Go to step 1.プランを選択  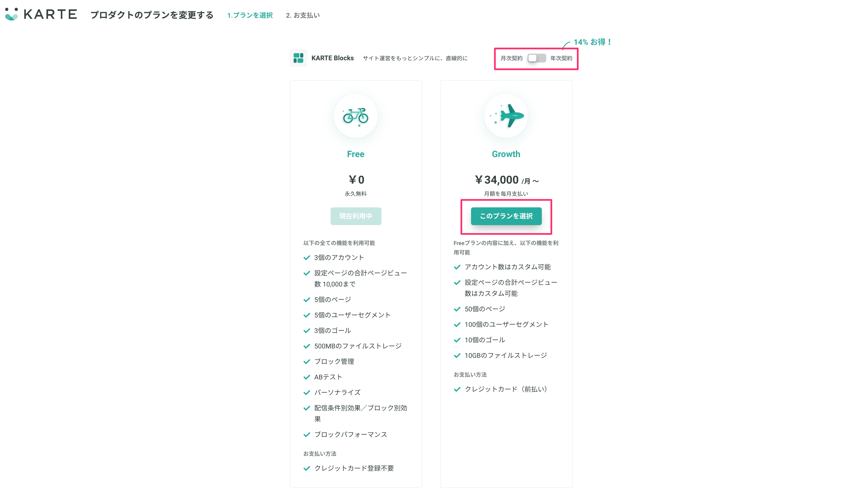point(250,15)
